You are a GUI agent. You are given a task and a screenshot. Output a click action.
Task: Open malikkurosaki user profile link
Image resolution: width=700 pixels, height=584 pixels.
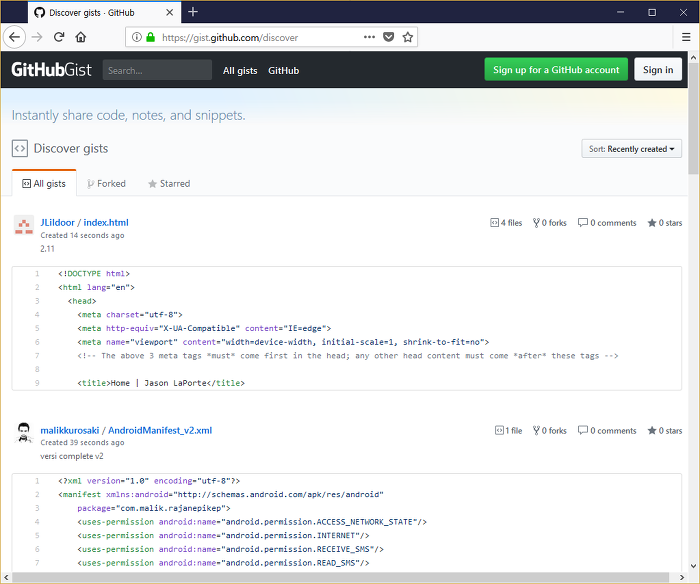click(70, 430)
